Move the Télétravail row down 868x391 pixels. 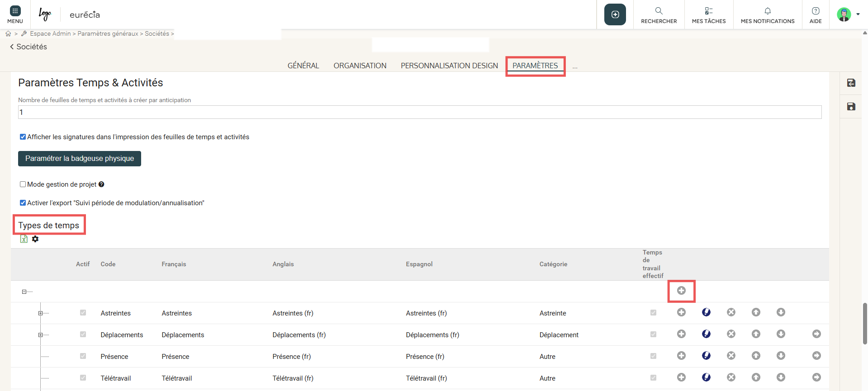pos(781,377)
